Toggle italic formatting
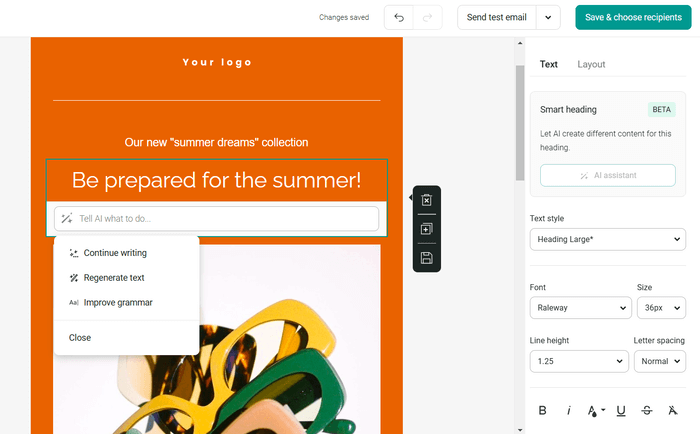 tap(569, 410)
